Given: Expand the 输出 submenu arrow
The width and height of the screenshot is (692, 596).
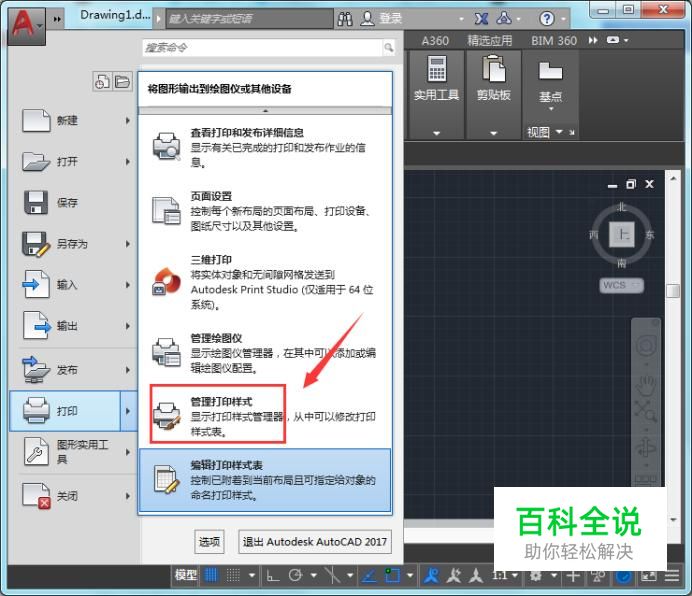Looking at the screenshot, I should coord(128,326).
